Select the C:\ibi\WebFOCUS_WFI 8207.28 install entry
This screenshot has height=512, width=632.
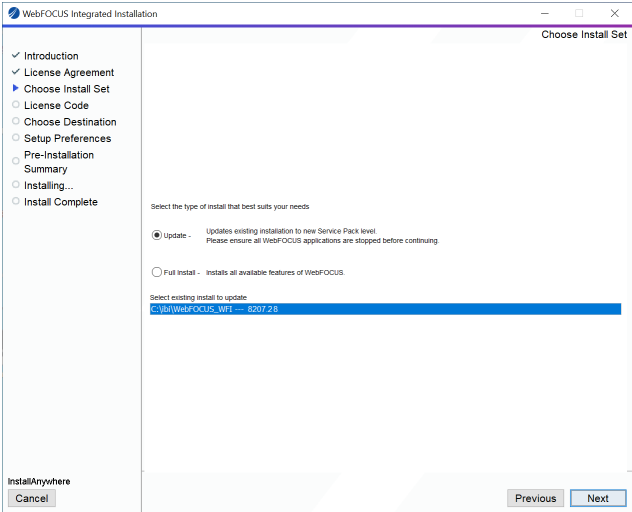pyautogui.click(x=385, y=309)
